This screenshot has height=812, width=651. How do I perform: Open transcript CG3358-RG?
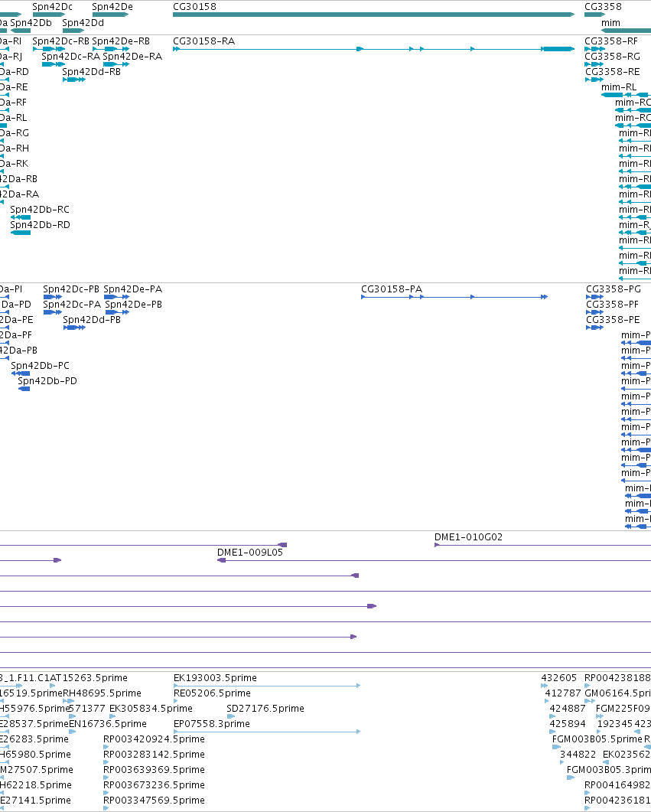point(612,57)
